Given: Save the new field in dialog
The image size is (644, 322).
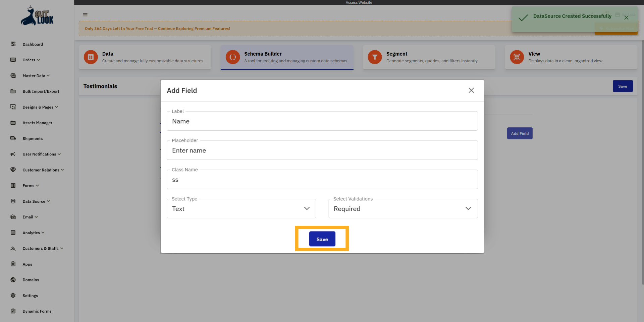Looking at the screenshot, I should 322,239.
